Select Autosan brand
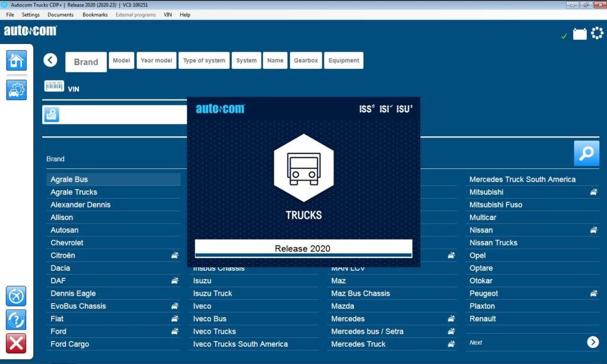 click(113, 230)
